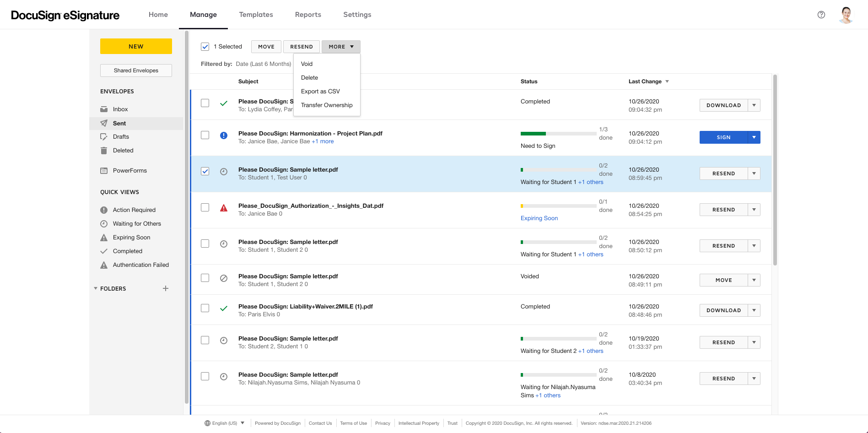Click the clock icon on the 10/19/2020 row
Screen dimensions: 868x433
(x=224, y=341)
